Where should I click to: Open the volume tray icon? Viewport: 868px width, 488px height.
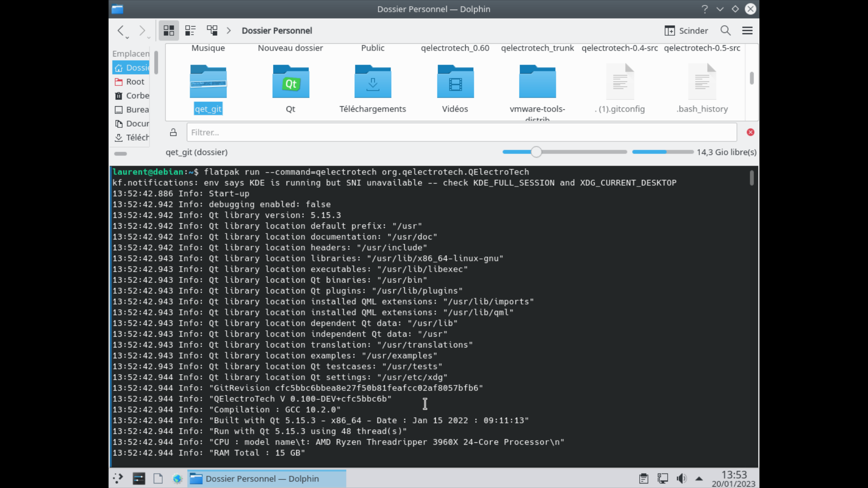pyautogui.click(x=682, y=479)
